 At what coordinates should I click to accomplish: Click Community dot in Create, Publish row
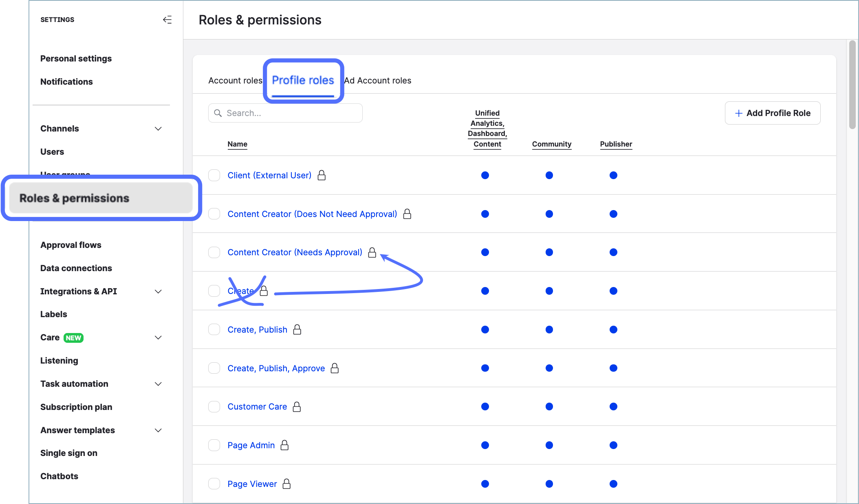(x=549, y=329)
